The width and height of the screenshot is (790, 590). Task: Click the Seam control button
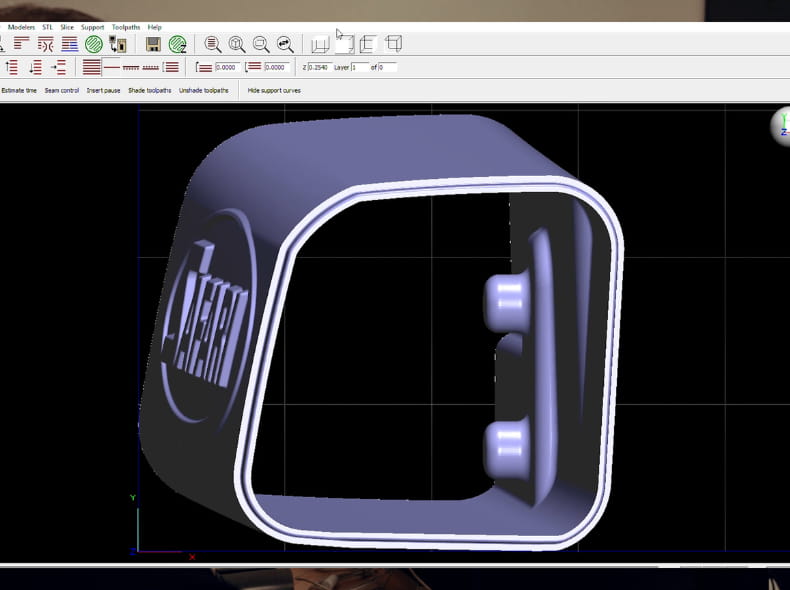pos(62,90)
